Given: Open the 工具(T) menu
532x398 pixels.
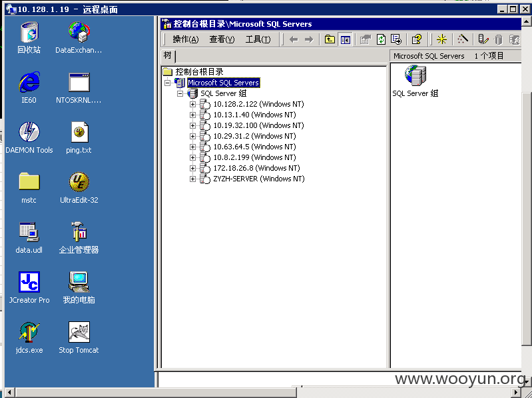Looking at the screenshot, I should [258, 39].
